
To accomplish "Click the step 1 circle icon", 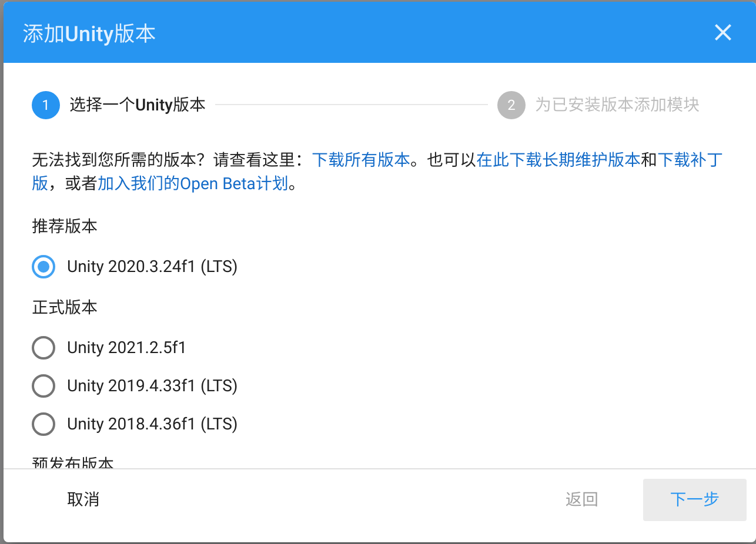I will coord(45,105).
